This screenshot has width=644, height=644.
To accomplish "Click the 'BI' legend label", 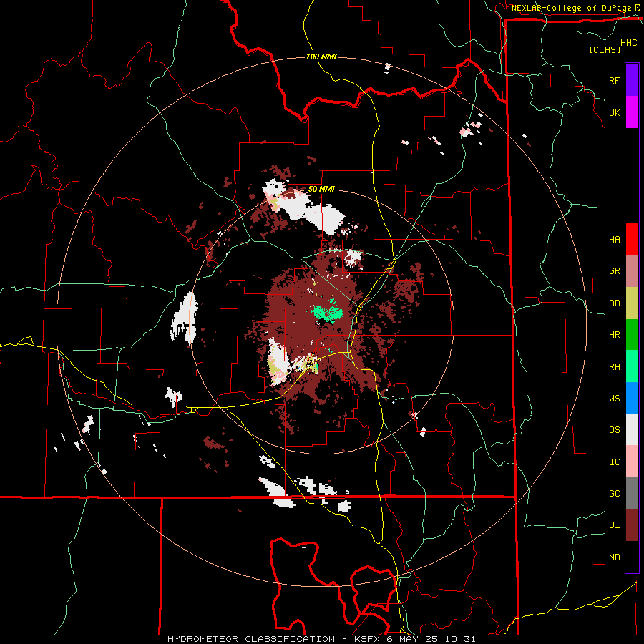I will pos(614,525).
